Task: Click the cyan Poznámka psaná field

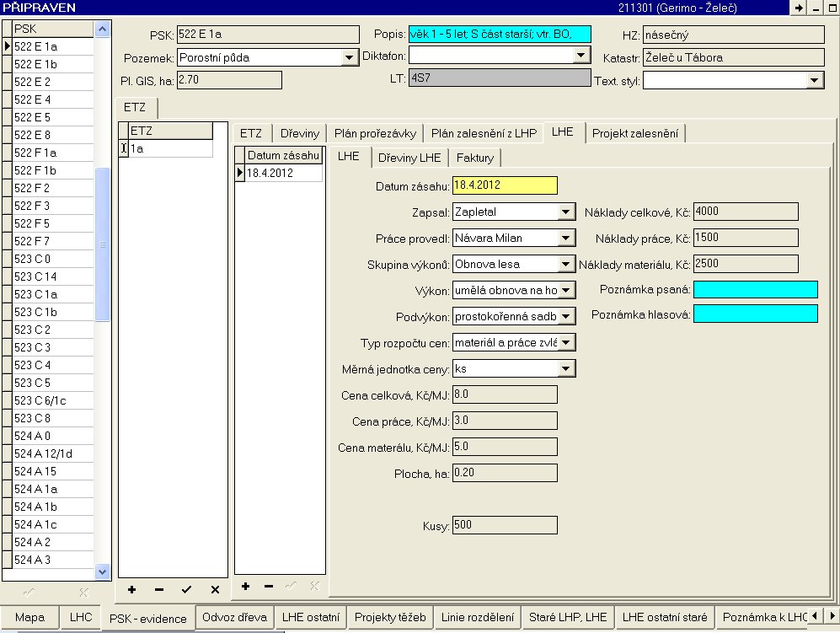Action: pyautogui.click(x=756, y=289)
